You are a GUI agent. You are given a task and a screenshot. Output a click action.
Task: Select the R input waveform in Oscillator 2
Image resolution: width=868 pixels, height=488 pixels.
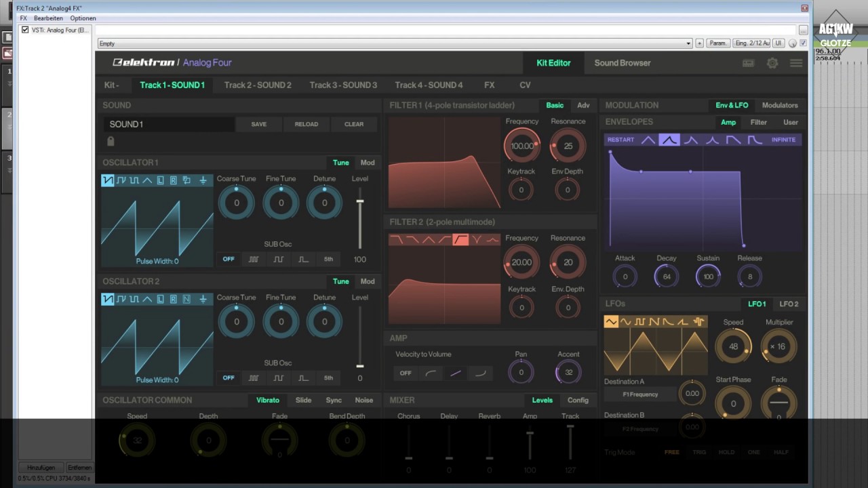(x=174, y=299)
